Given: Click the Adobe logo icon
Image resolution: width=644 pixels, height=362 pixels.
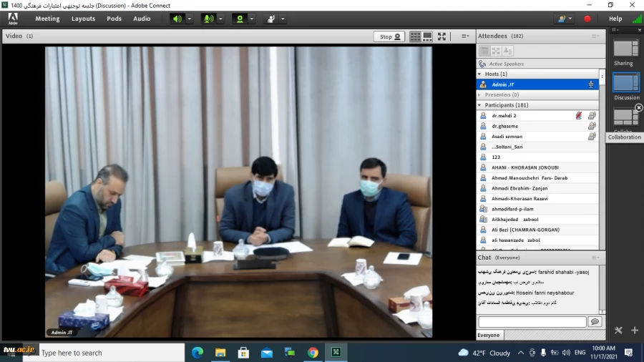Looking at the screenshot, I should click(13, 19).
